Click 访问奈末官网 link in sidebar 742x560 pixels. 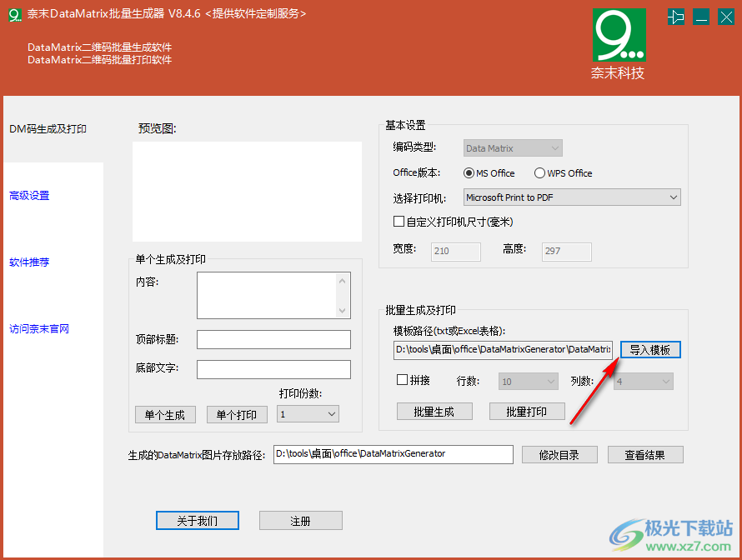(39, 328)
